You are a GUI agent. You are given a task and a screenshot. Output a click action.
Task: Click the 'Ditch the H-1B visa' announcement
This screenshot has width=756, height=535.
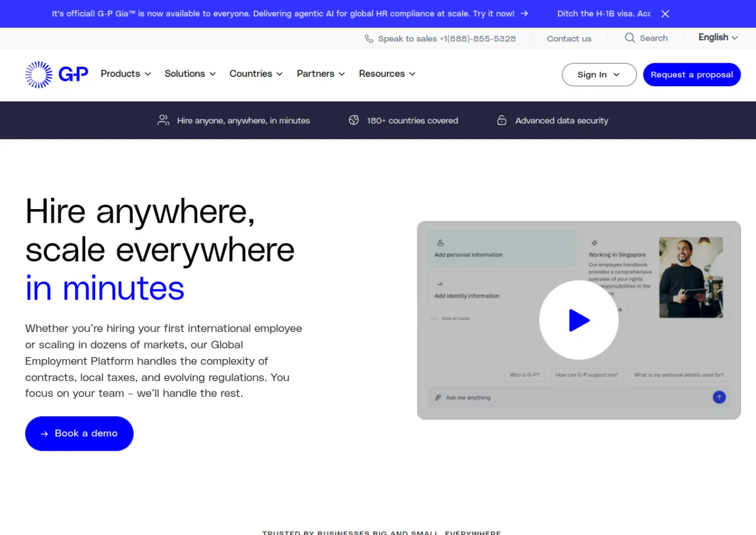point(604,14)
